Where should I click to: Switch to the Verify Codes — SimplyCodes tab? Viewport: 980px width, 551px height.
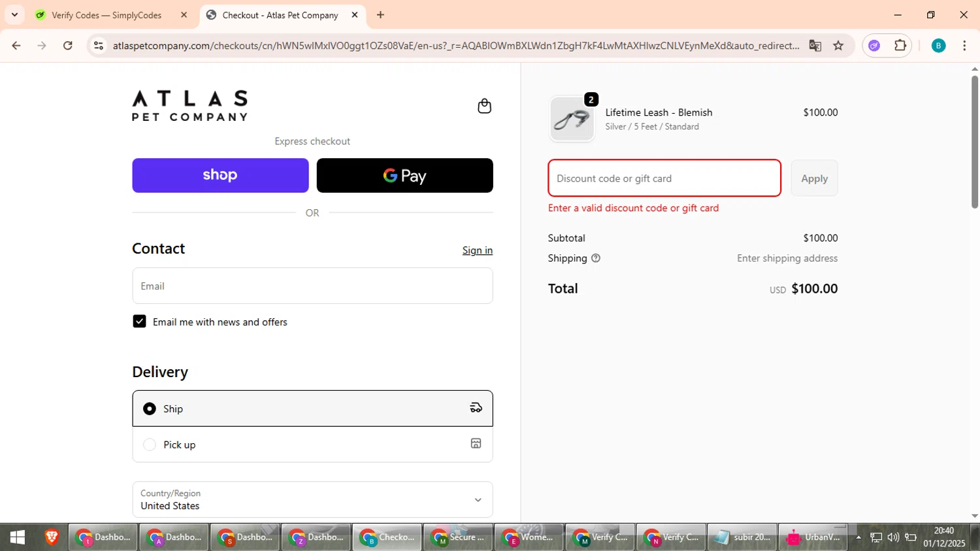pos(112,14)
